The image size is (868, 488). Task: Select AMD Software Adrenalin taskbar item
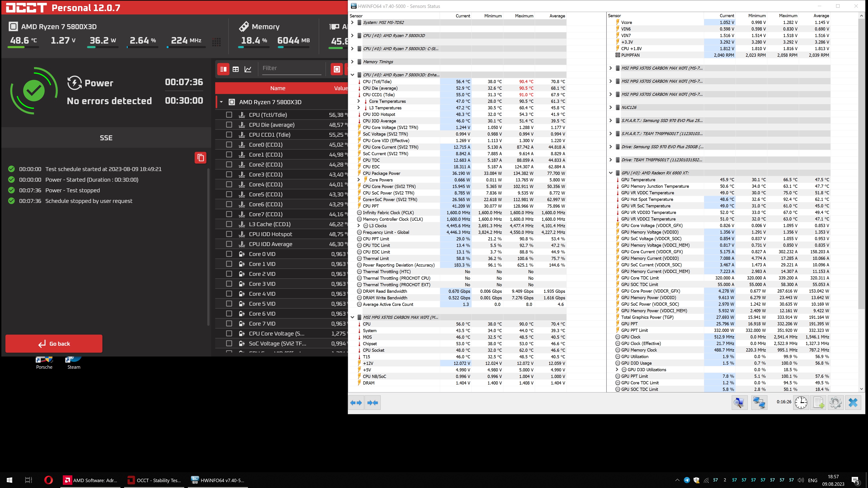click(x=91, y=480)
